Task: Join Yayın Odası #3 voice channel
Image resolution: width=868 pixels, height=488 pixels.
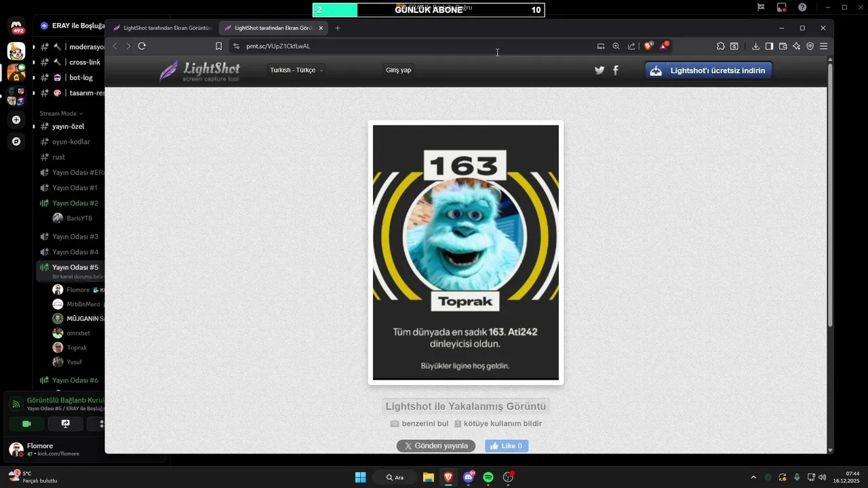Action: pos(71,237)
